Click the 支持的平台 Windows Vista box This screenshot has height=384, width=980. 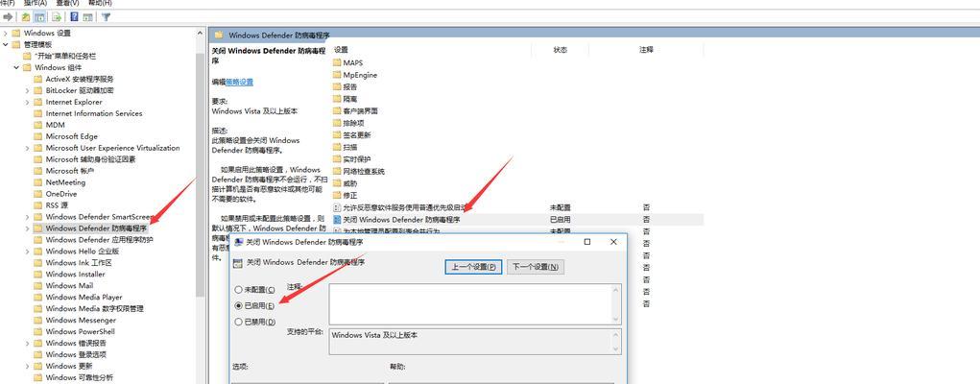click(x=470, y=342)
